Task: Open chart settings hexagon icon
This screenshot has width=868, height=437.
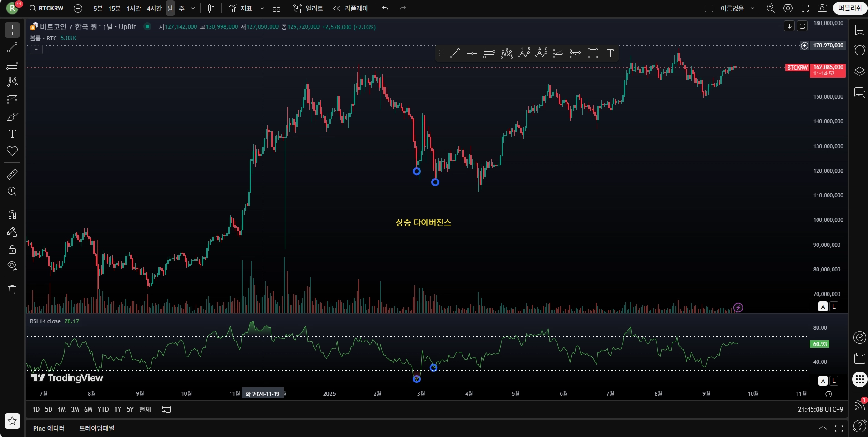Action: 788,8
